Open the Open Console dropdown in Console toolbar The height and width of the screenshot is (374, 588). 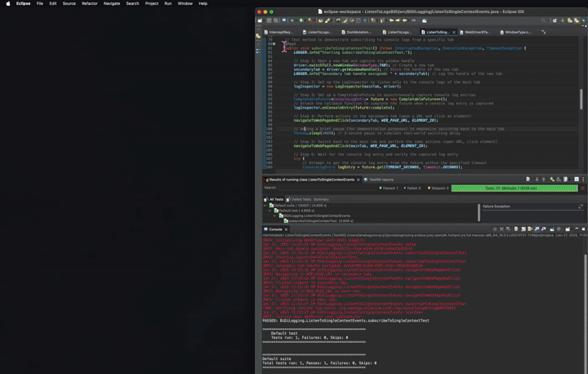[572, 229]
